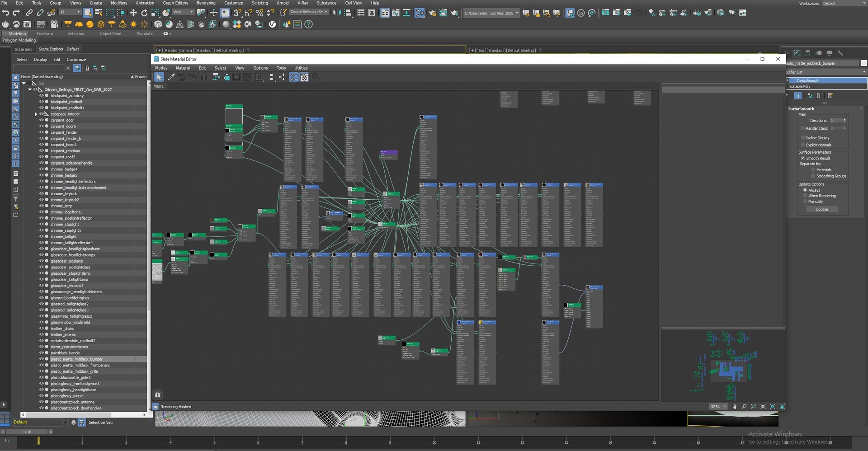Activate the Select and Rotate tool
The width and height of the screenshot is (868, 451).
pyautogui.click(x=144, y=13)
